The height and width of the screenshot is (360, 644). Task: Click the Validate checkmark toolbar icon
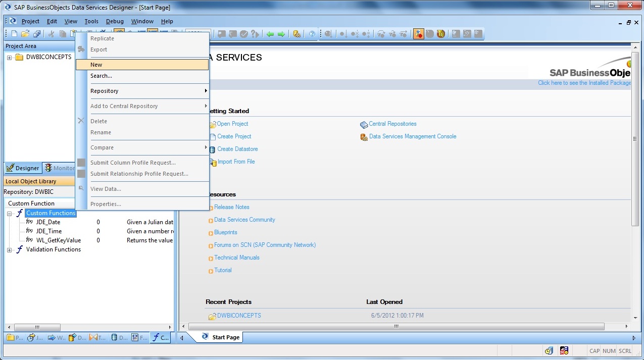[x=244, y=34]
